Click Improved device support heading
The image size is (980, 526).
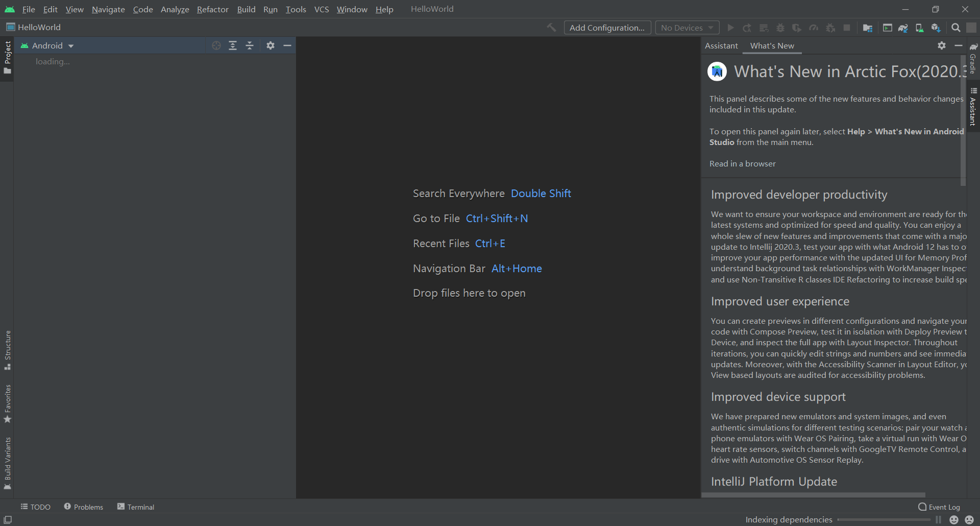[x=778, y=397]
